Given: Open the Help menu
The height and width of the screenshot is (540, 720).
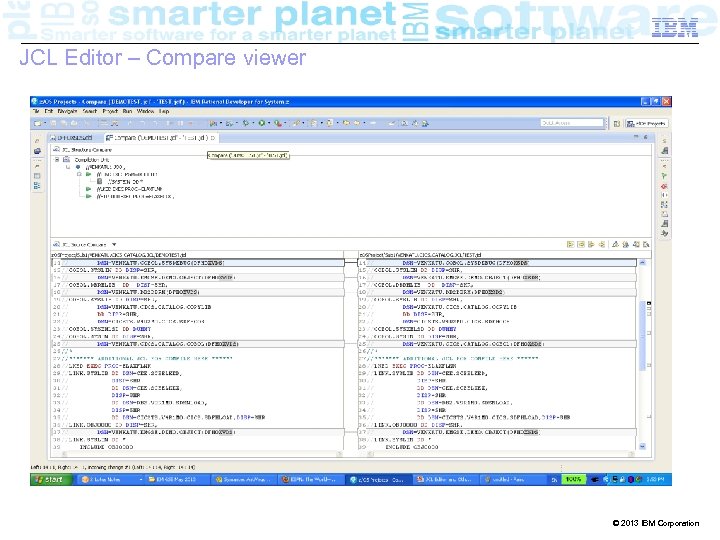Looking at the screenshot, I should 164,111.
